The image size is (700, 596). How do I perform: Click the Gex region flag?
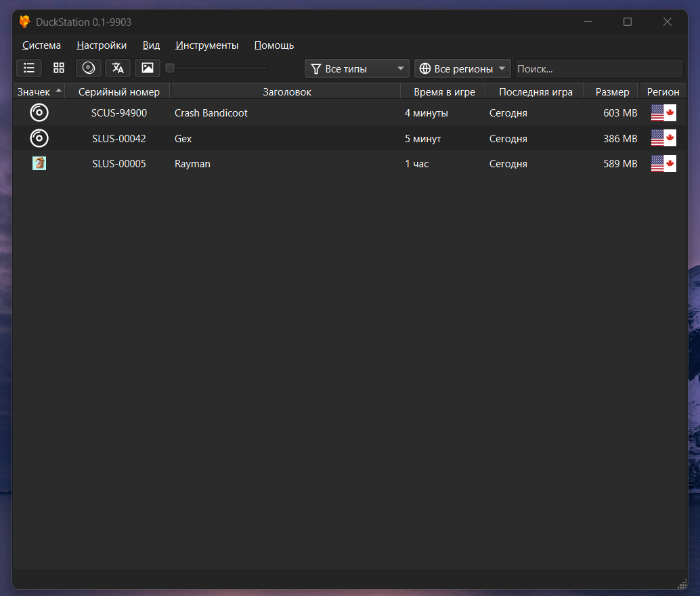[663, 138]
